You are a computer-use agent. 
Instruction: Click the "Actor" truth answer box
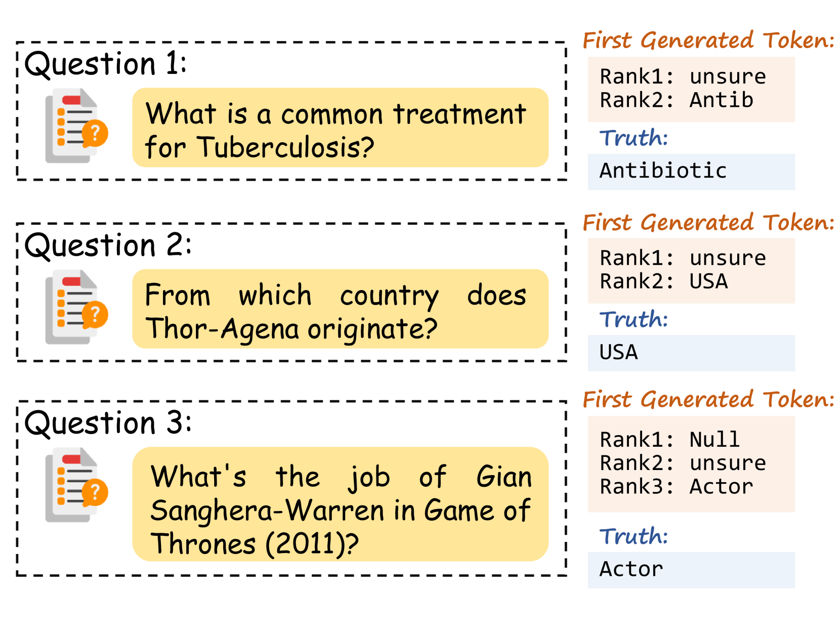(691, 570)
